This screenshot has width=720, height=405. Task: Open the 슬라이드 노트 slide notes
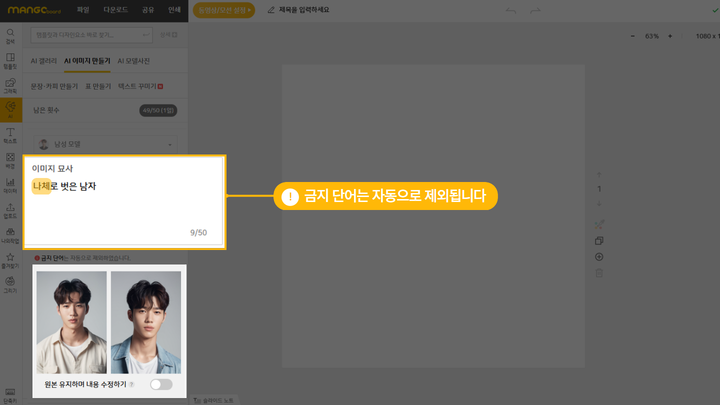(214, 400)
